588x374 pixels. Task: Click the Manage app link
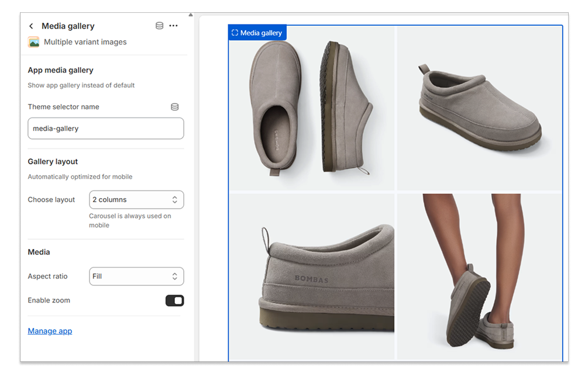point(50,331)
